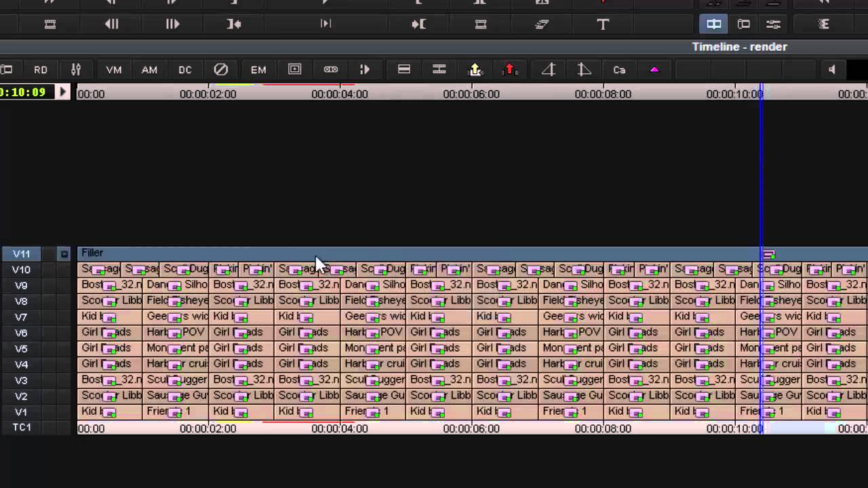Click the AM audio mixdown button
868x488 pixels.
tap(149, 70)
